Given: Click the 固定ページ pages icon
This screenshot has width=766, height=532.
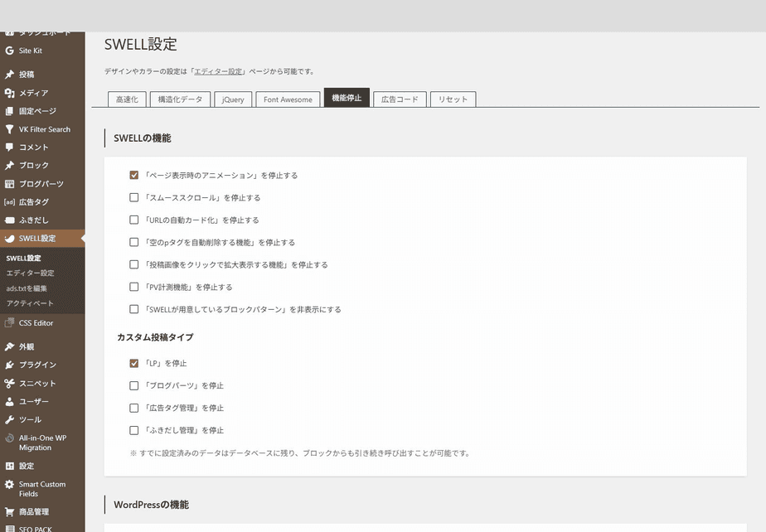Looking at the screenshot, I should pyautogui.click(x=9, y=111).
